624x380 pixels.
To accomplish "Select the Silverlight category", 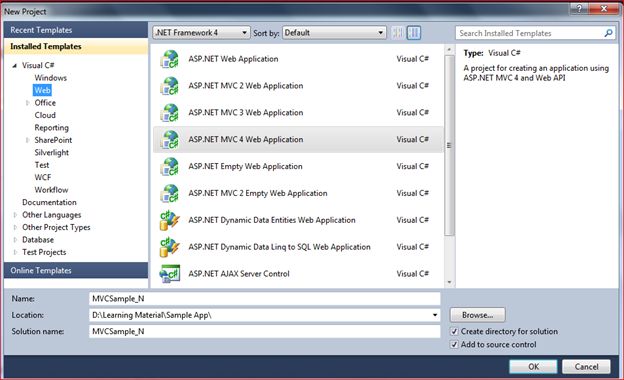I will (x=52, y=153).
